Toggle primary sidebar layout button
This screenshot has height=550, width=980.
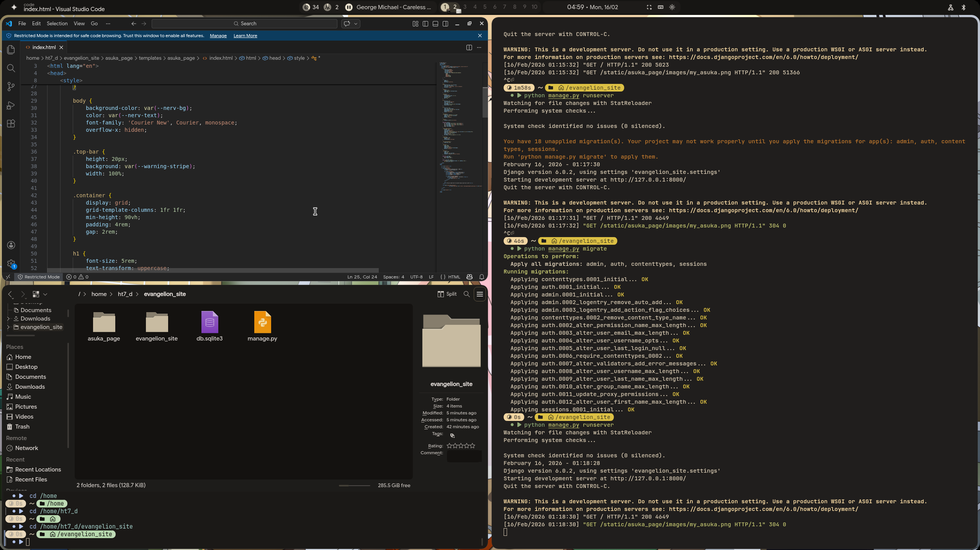(x=425, y=24)
